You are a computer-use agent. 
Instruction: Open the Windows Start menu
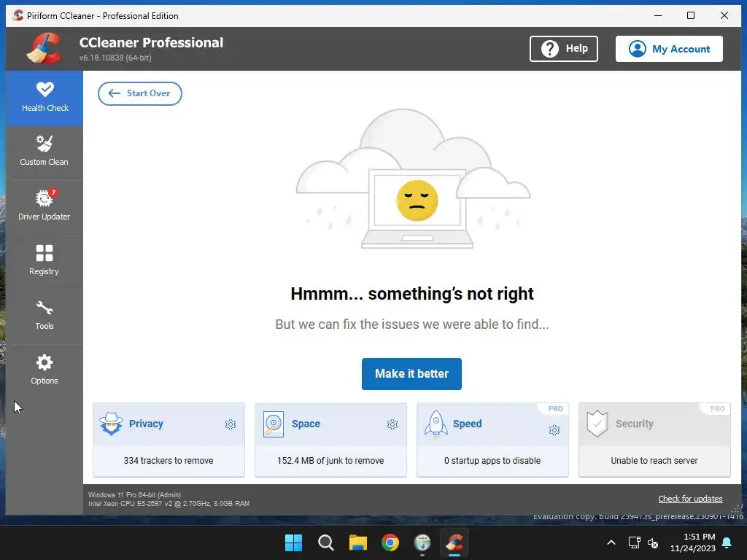(x=293, y=542)
